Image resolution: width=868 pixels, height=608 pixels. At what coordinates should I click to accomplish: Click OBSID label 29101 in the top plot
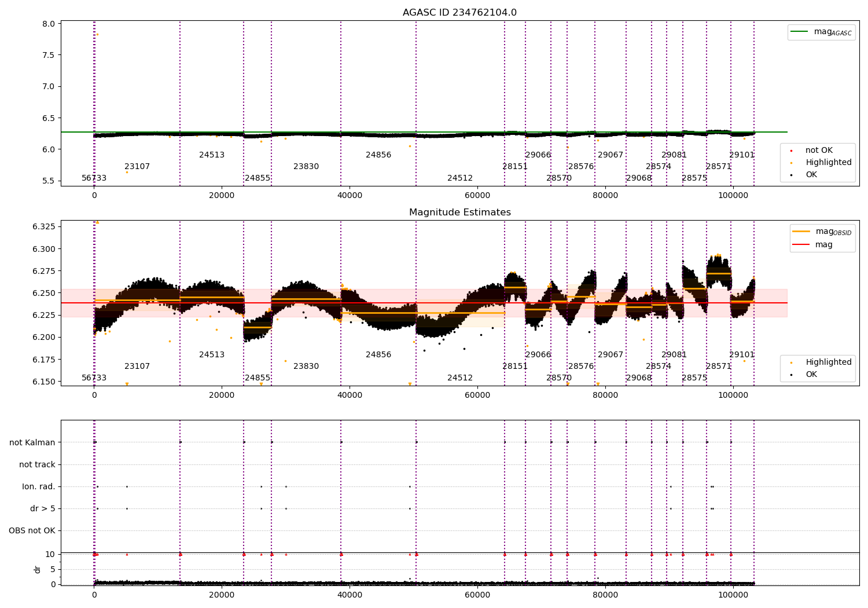pos(742,155)
